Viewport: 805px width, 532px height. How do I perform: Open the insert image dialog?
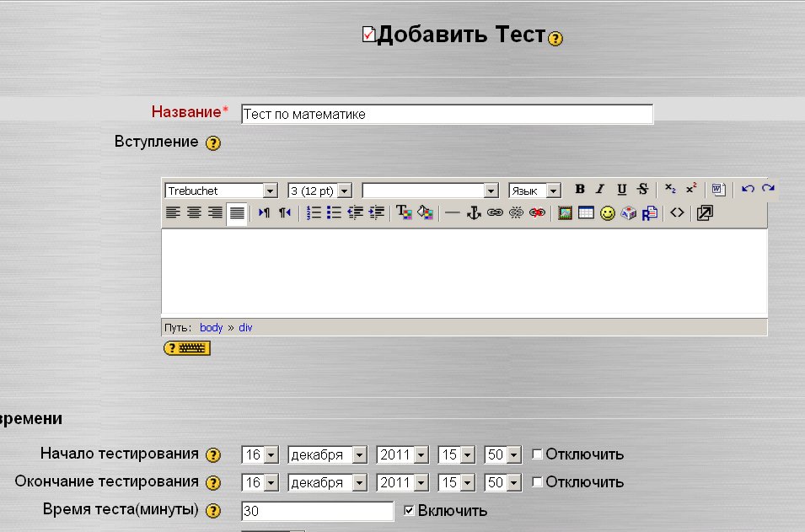coord(564,213)
